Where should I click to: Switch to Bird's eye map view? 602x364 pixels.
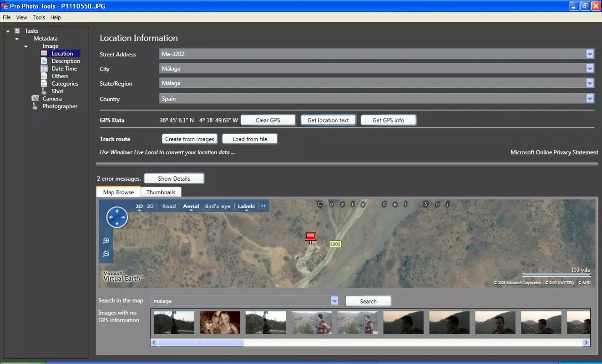click(x=218, y=206)
